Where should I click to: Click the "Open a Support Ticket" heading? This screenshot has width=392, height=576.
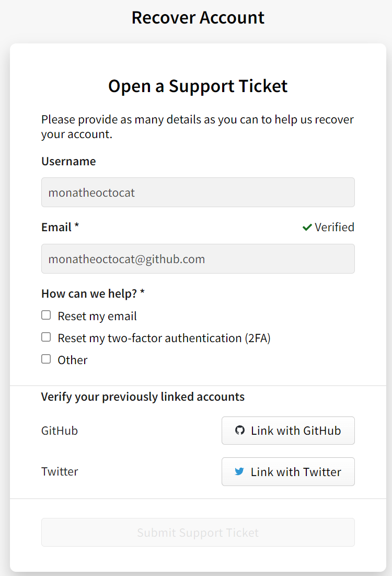[x=198, y=86]
